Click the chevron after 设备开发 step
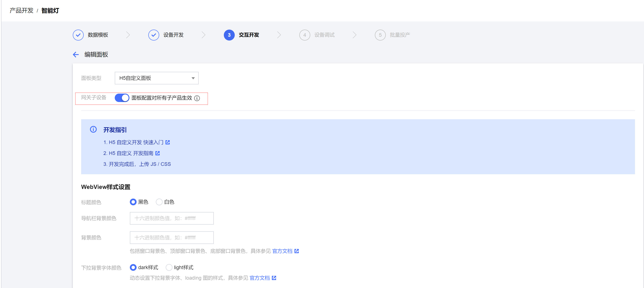Screen dimensions: 644x288 (x=203, y=35)
